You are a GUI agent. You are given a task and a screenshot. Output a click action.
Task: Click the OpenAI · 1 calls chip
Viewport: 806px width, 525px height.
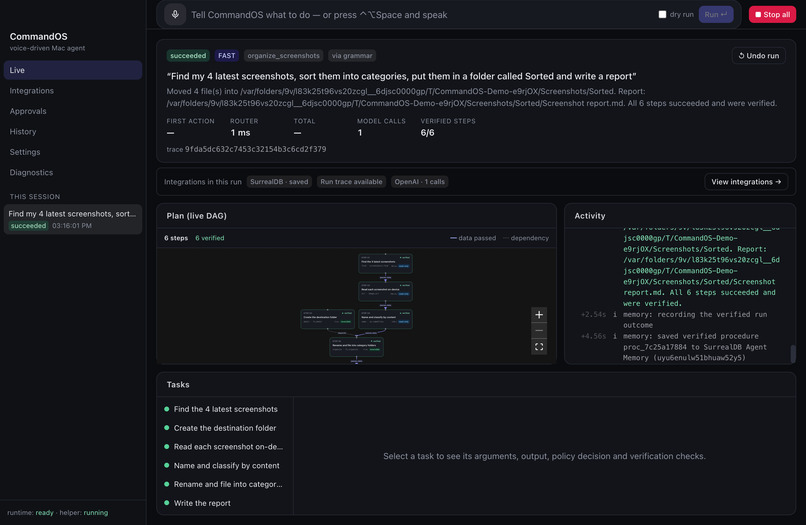[419, 182]
